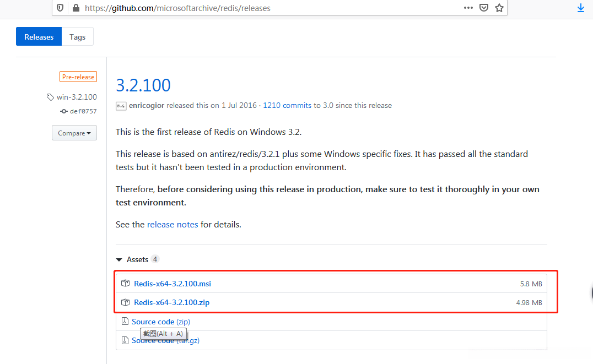Download Redis-x64-3.2.100.msi

click(x=172, y=284)
